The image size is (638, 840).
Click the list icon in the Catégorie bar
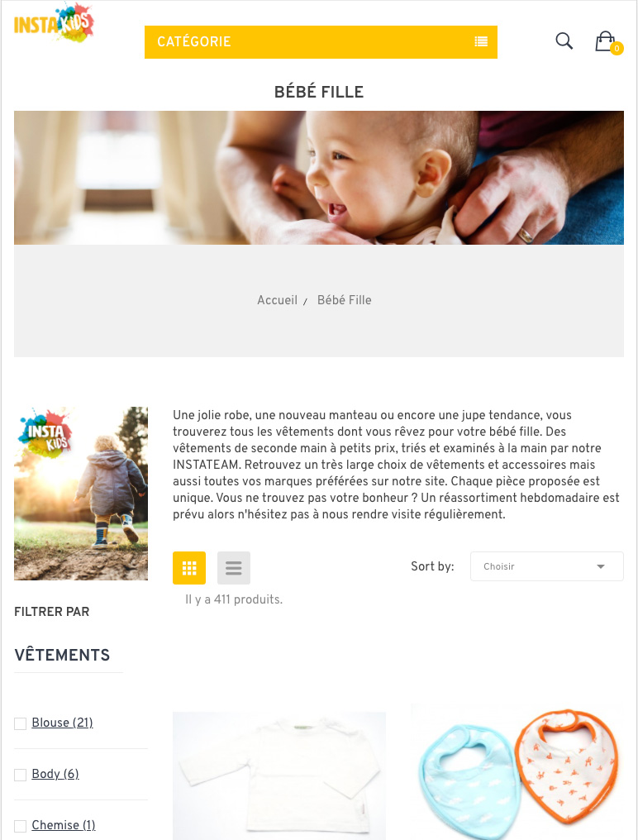(x=481, y=42)
